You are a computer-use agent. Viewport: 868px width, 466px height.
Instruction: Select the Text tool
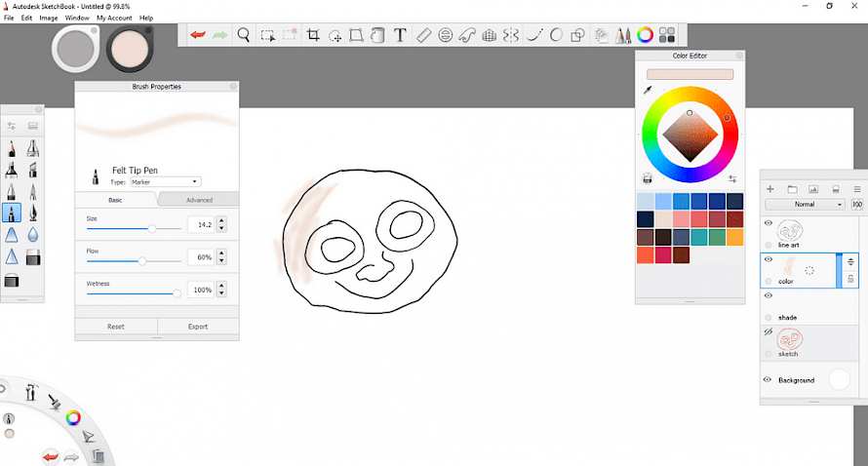coord(400,35)
